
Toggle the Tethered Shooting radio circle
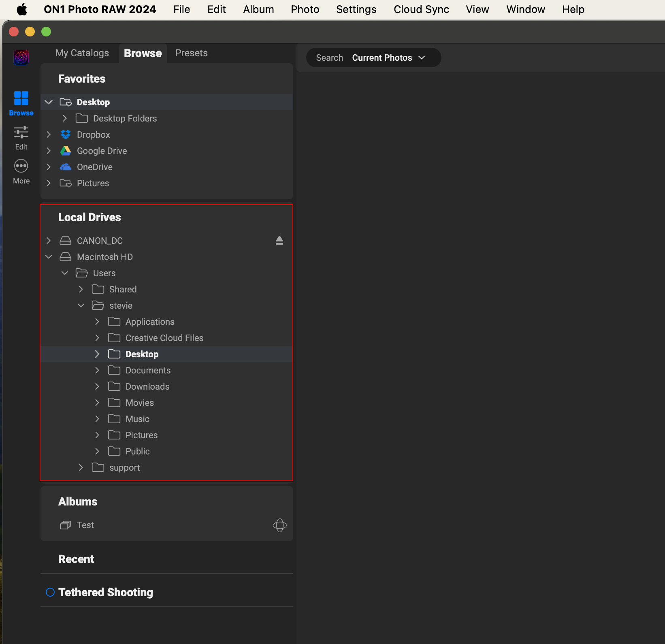50,592
